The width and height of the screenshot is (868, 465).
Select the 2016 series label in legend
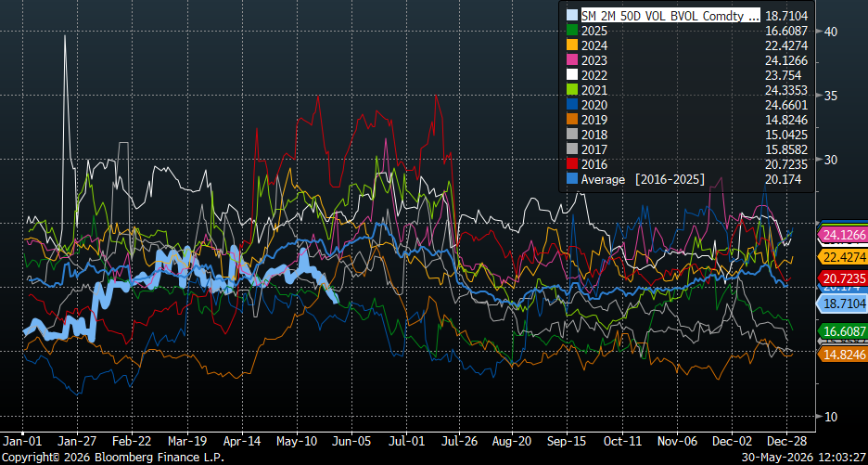tap(593, 164)
